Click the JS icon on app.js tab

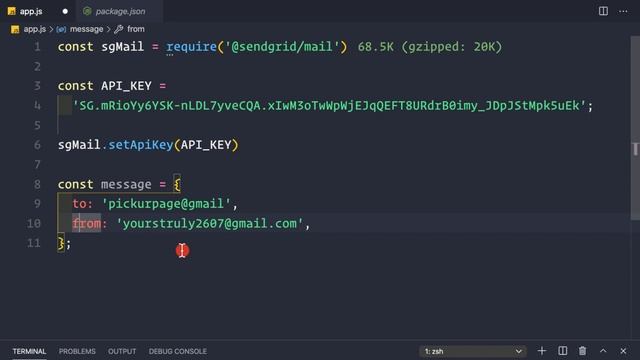click(x=12, y=11)
